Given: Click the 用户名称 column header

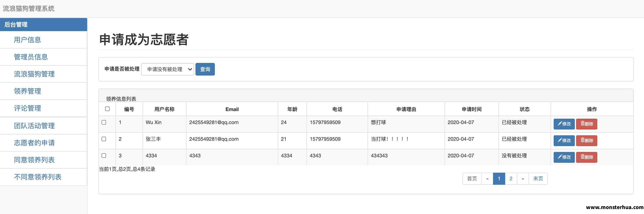Looking at the screenshot, I should (164, 109).
